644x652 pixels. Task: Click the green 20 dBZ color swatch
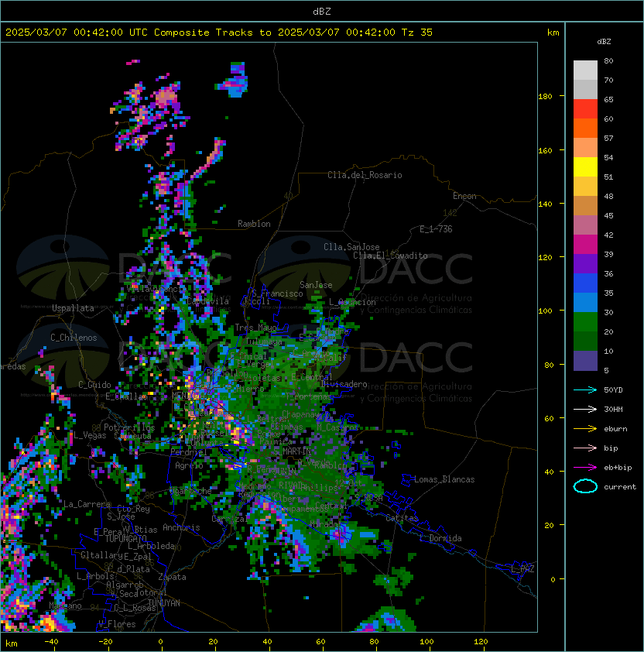(x=585, y=322)
